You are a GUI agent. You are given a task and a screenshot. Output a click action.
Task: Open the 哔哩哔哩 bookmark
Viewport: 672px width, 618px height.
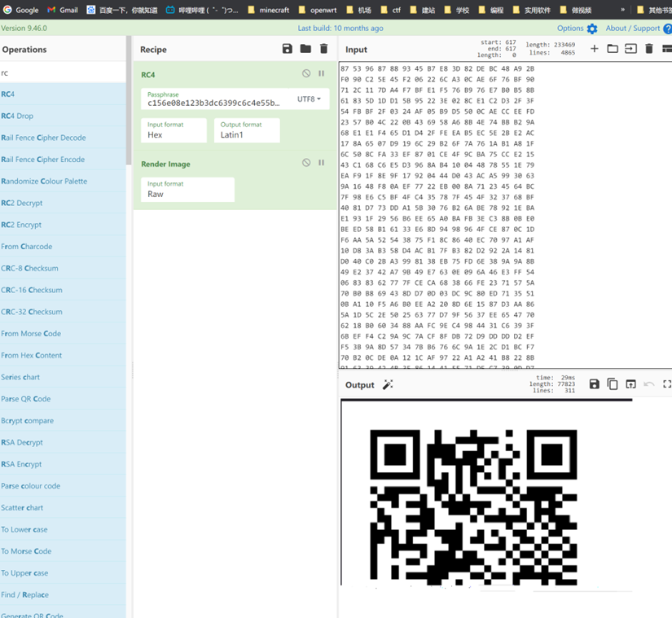coord(202,10)
